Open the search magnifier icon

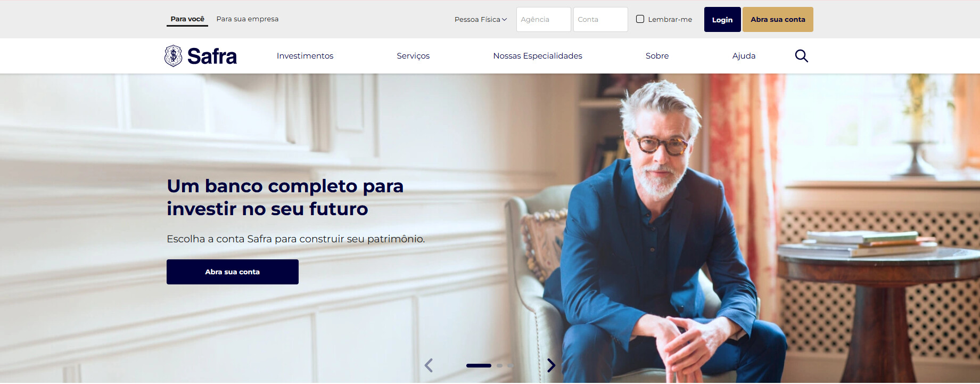(801, 56)
